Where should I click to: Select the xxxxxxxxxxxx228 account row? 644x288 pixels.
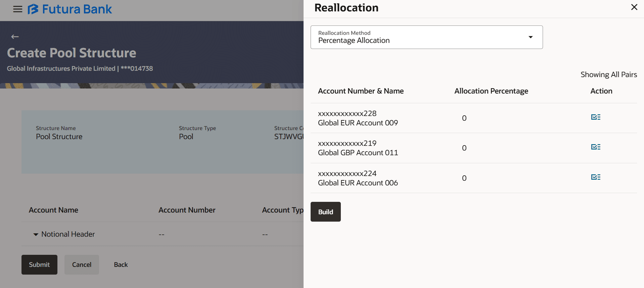[473, 118]
